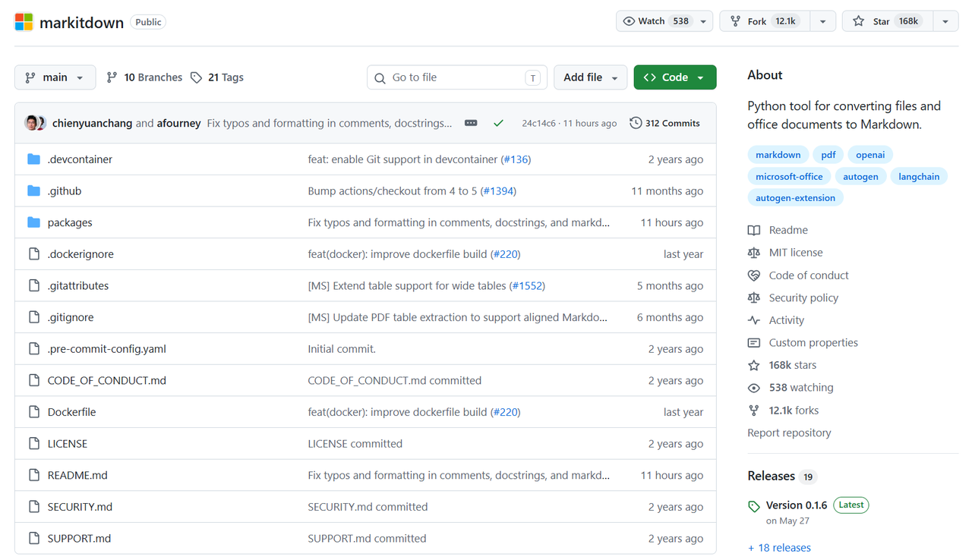The width and height of the screenshot is (972, 560).
Task: Open the pdf topic tag
Action: [828, 155]
